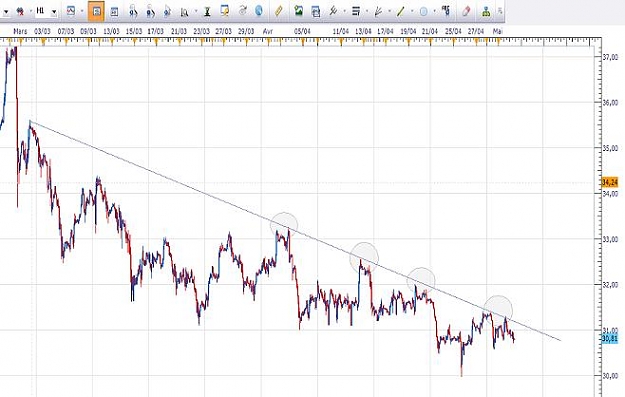The width and height of the screenshot is (625, 397).
Task: Click the 09/03 date axis label
Action: click(88, 31)
